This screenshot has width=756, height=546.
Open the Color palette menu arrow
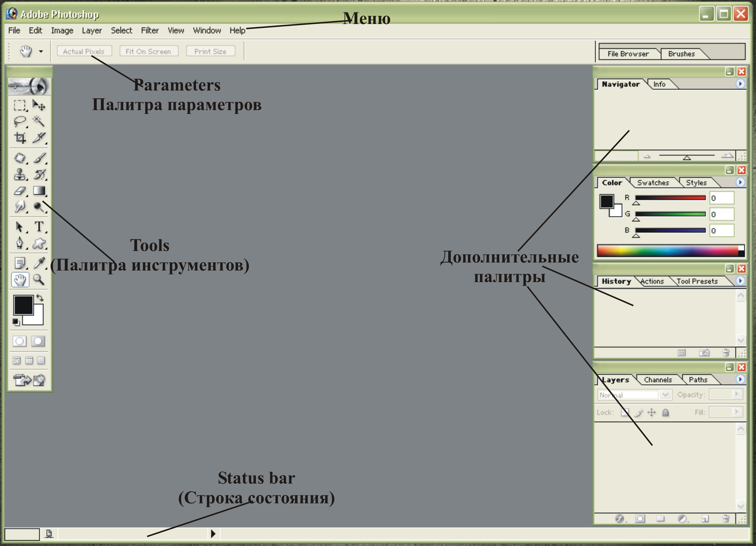(740, 182)
